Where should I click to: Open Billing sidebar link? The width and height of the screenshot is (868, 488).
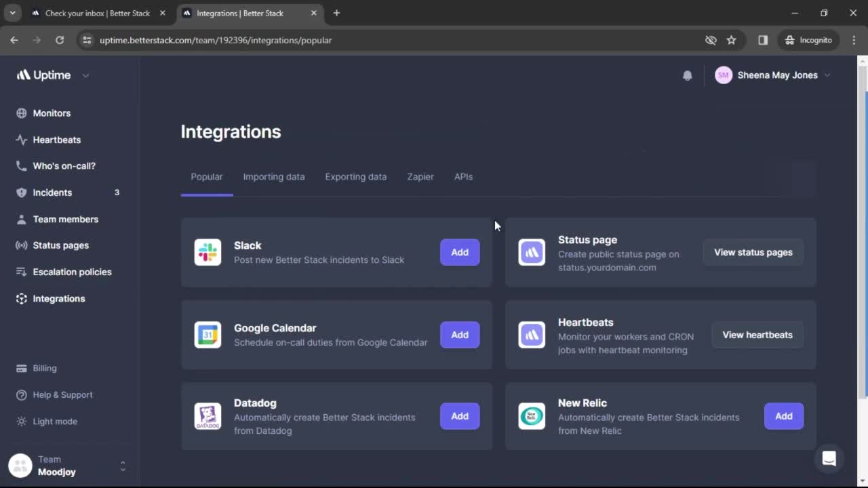(45, 368)
